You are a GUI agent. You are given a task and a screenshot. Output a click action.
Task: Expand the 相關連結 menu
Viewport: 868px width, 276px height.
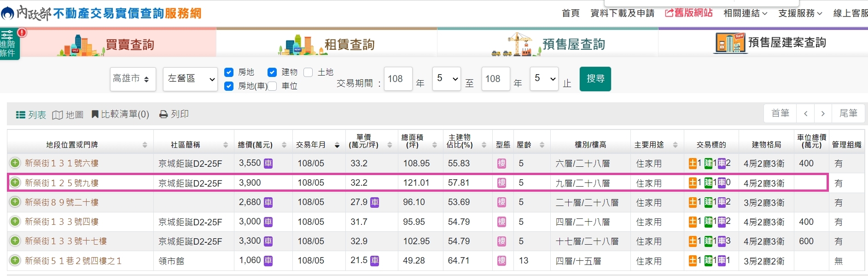click(745, 13)
